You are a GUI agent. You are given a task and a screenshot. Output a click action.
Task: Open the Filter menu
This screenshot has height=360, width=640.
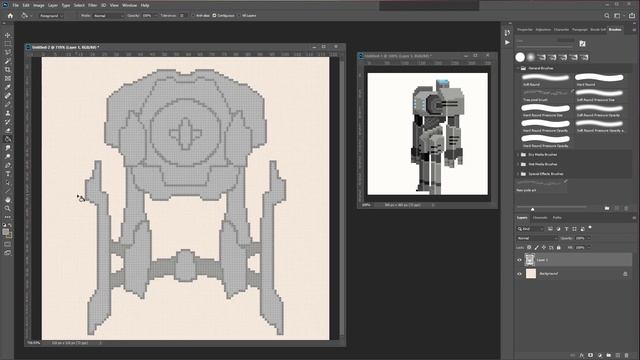click(x=93, y=5)
